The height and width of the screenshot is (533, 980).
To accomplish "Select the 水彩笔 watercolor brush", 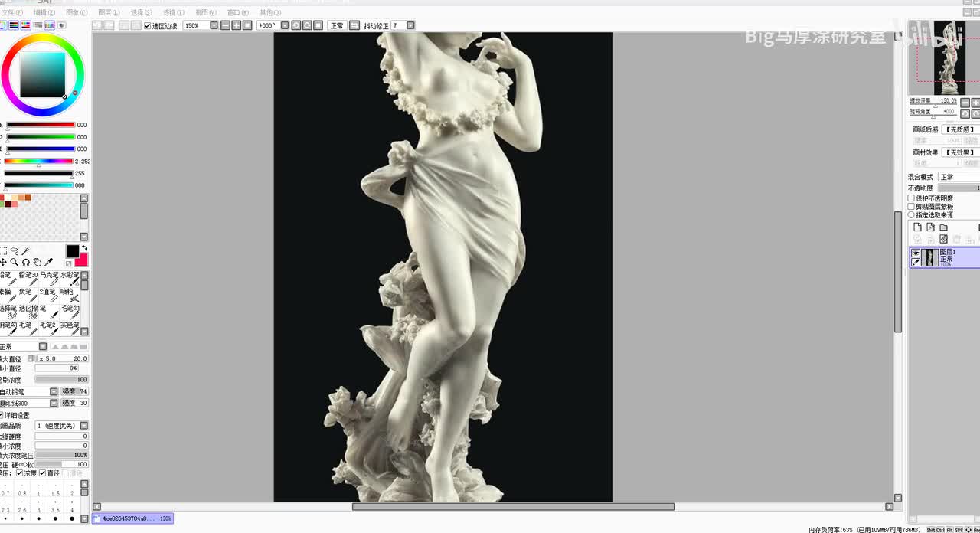I will tap(70, 279).
